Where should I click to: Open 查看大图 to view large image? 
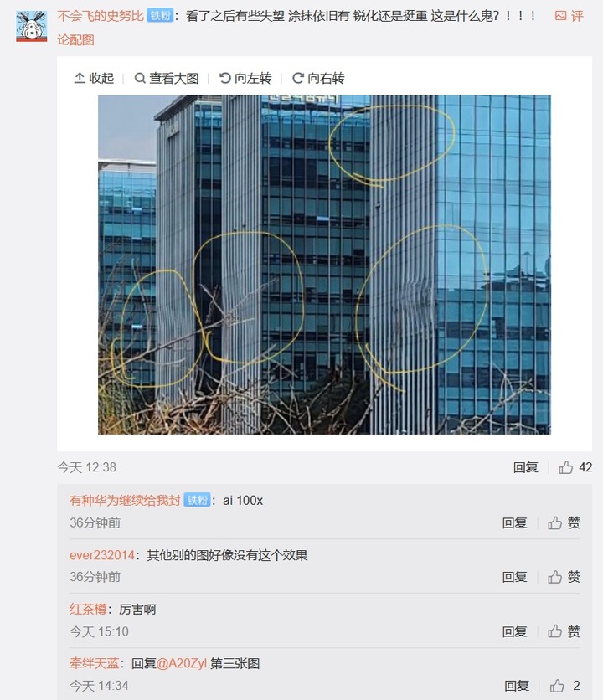click(x=167, y=78)
